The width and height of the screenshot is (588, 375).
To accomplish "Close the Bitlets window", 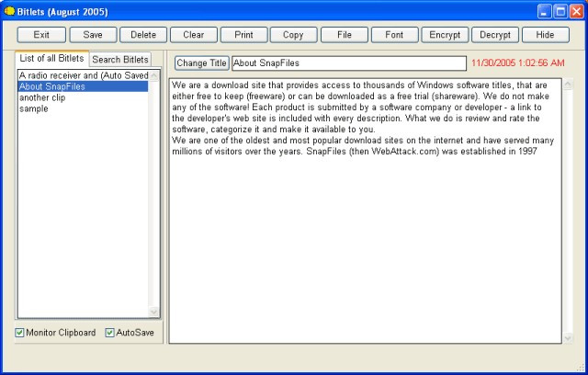I will coord(577,12).
